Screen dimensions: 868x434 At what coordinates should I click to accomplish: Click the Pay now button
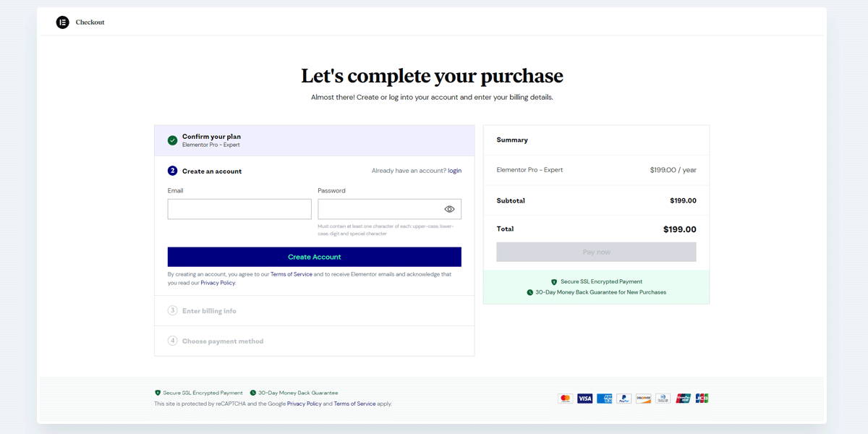pyautogui.click(x=597, y=252)
